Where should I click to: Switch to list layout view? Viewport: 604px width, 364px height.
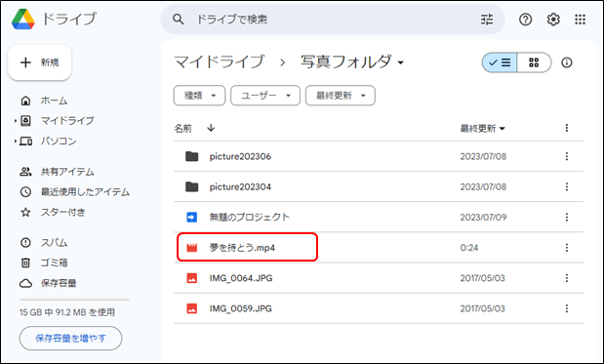tap(500, 62)
